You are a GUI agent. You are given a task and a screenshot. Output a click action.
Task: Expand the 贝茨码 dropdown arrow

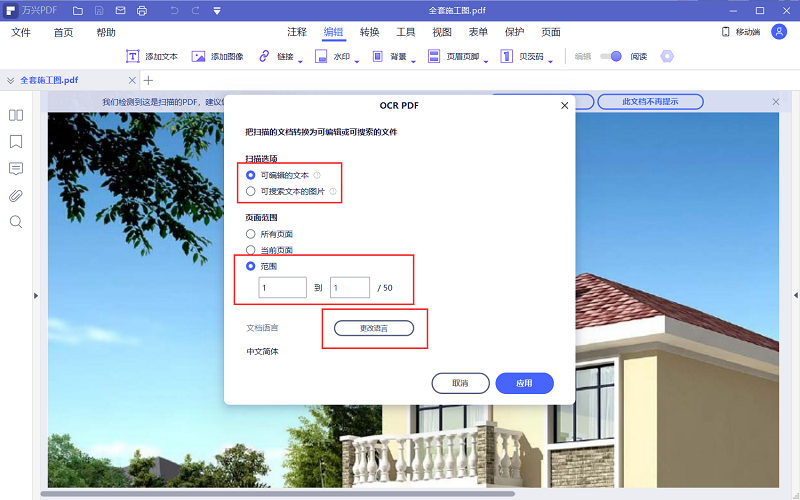[x=551, y=62]
